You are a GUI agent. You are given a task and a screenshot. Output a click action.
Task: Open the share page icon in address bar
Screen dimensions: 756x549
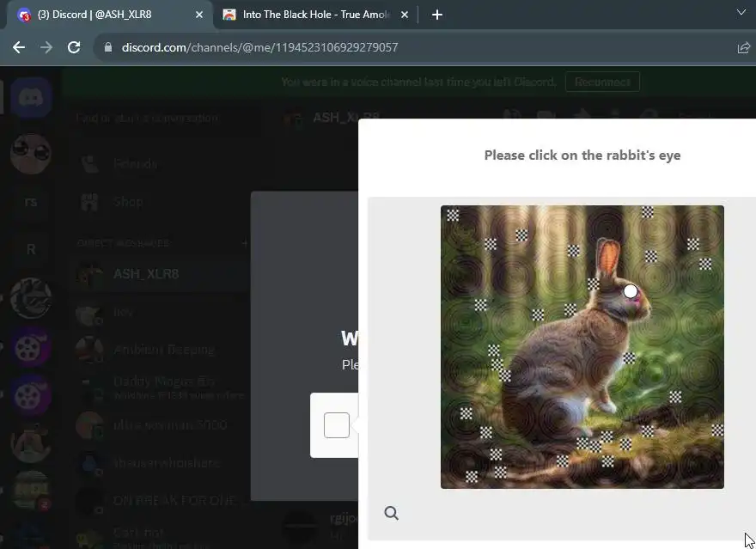point(743,48)
